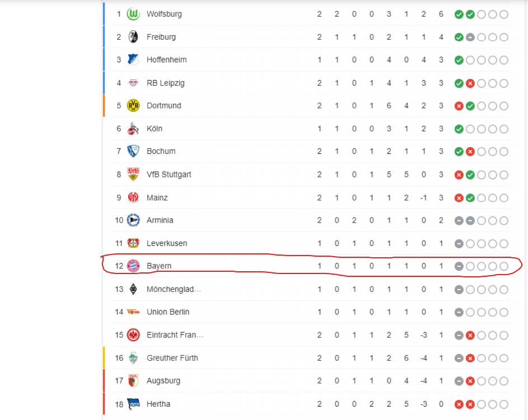Click Hertha's first red loss indicator

pos(459,404)
